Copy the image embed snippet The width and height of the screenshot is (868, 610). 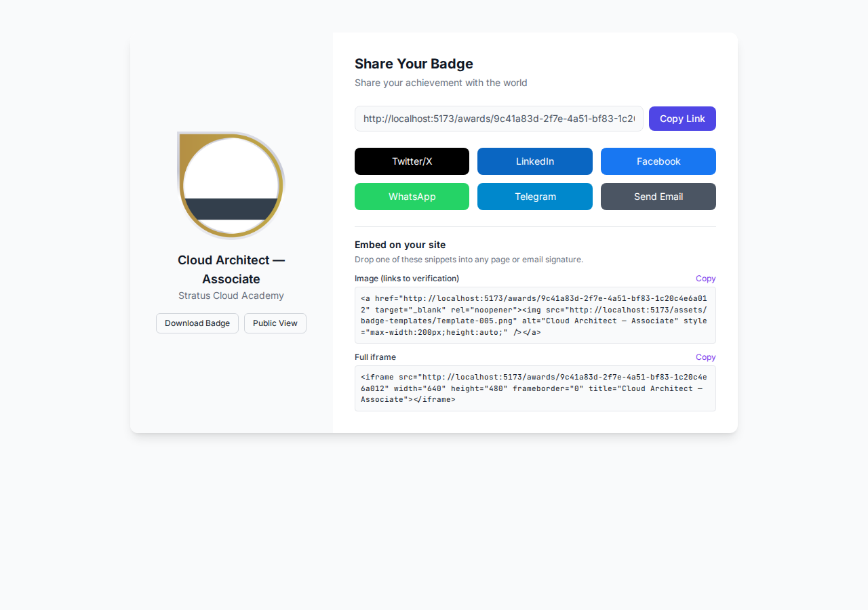pos(705,279)
